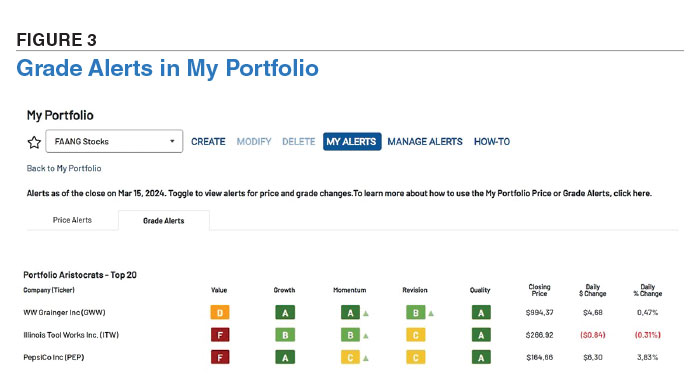Click PepsiCo's A Growth grade badge
The height and width of the screenshot is (388, 700).
(x=285, y=357)
